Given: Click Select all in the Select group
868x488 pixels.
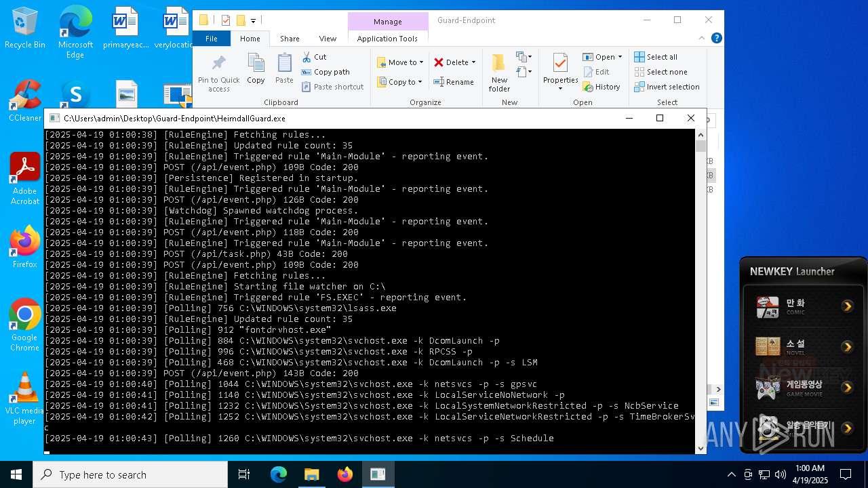Looking at the screenshot, I should click(656, 57).
